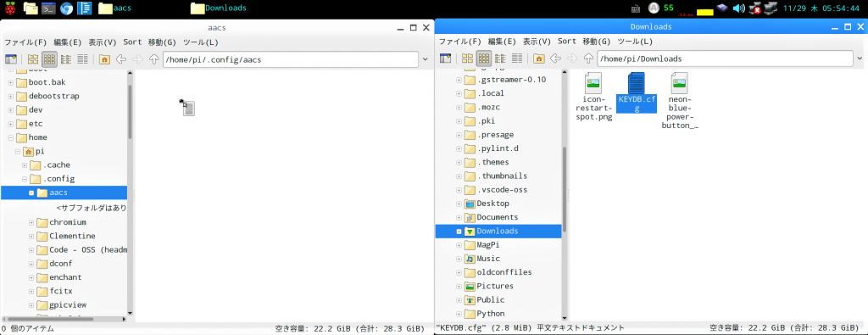Go forward in the aacs window
The image size is (868, 335).
point(138,59)
